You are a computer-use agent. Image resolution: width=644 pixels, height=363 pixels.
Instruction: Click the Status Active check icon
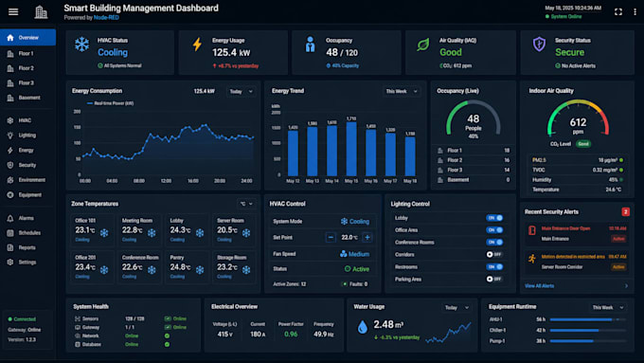click(348, 269)
